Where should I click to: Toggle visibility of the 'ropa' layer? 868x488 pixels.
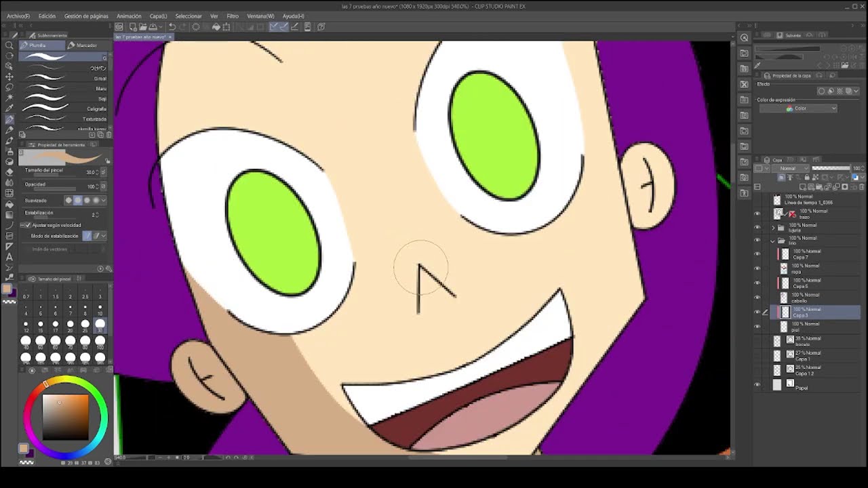click(x=757, y=268)
